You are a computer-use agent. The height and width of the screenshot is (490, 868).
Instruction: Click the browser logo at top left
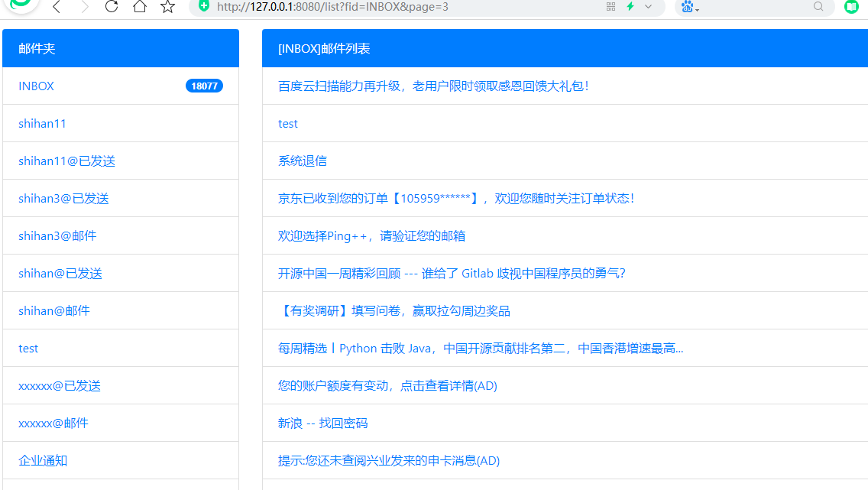click(x=21, y=5)
